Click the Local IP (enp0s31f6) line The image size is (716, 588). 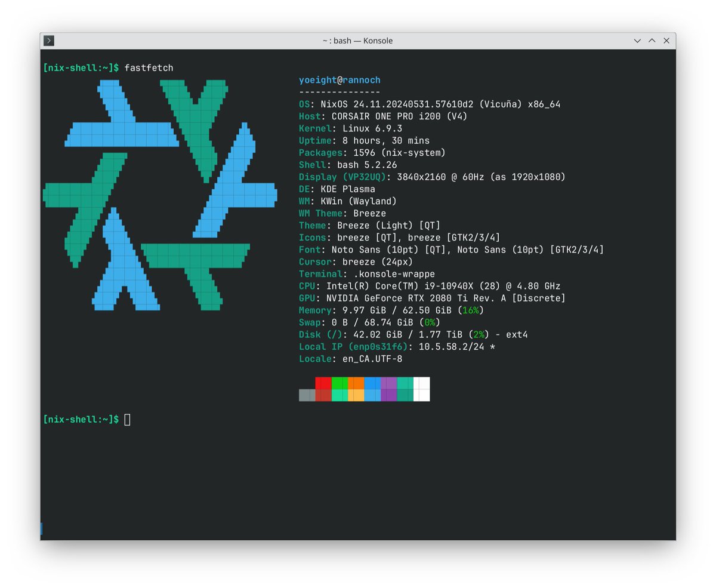(x=397, y=347)
